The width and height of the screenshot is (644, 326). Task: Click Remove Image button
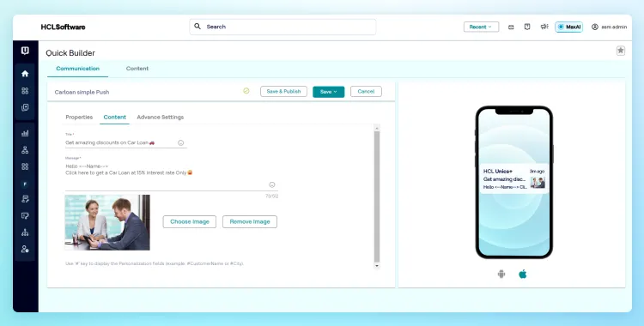coord(250,221)
